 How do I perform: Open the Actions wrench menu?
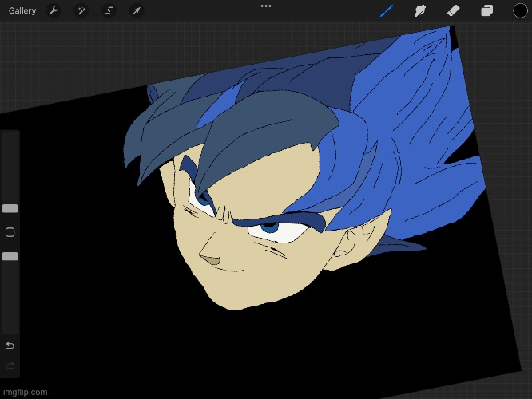coord(54,11)
